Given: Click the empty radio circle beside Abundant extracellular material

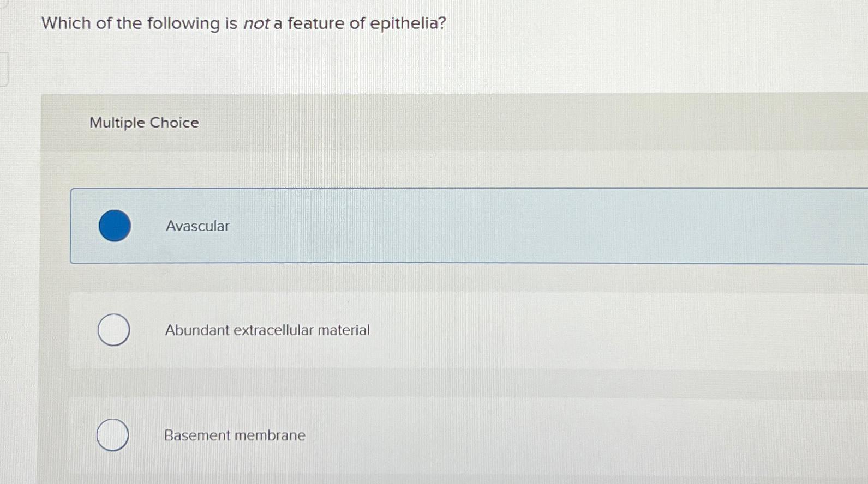Looking at the screenshot, I should point(112,330).
